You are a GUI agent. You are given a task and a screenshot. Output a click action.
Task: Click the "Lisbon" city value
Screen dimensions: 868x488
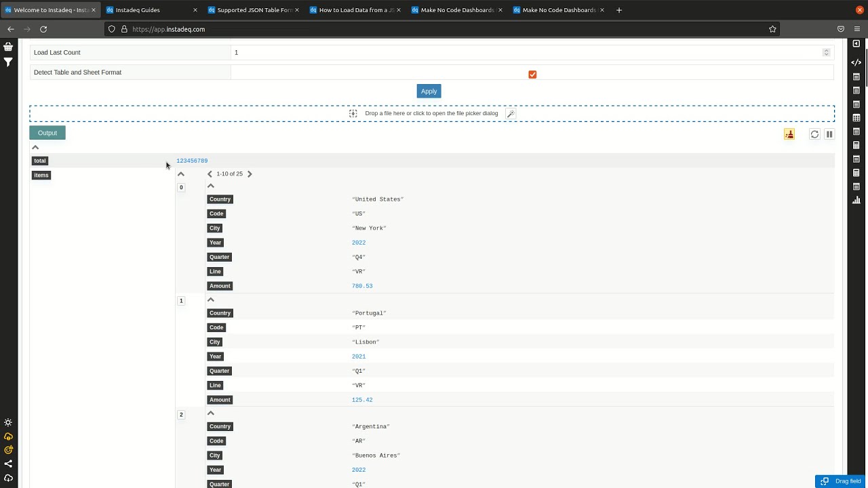point(366,342)
